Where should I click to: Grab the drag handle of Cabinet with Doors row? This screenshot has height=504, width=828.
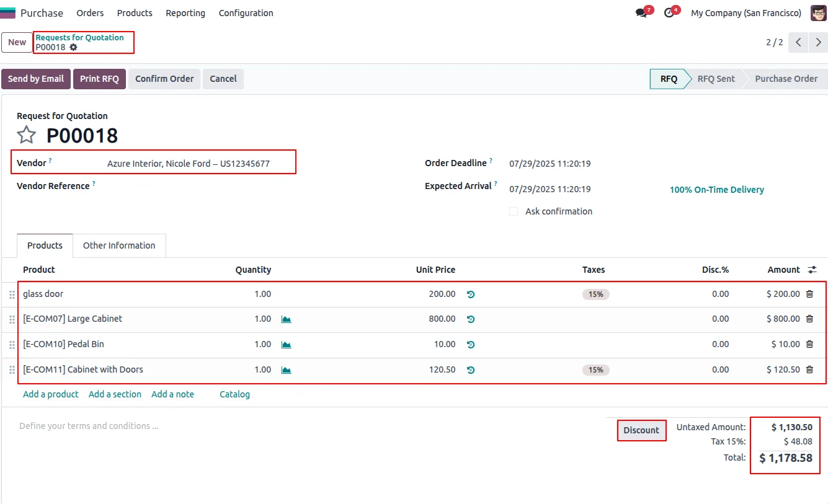tap(12, 370)
